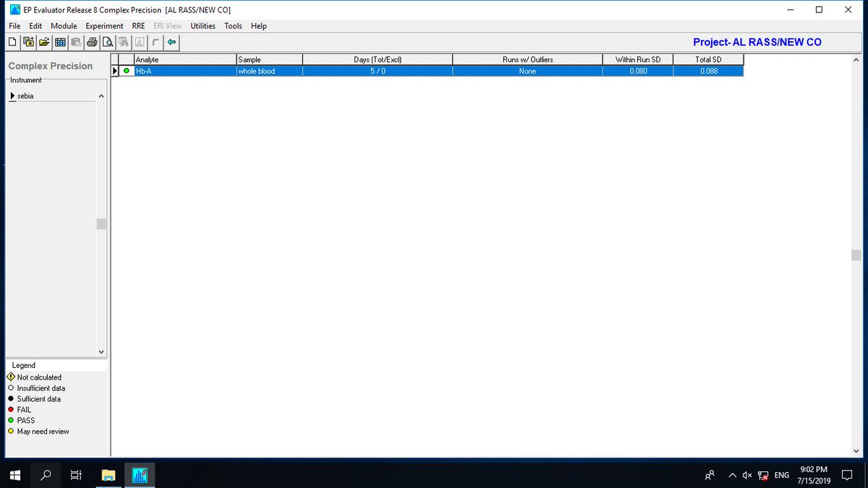Click the 5 / 0 days cell
The image size is (868, 488).
(378, 71)
